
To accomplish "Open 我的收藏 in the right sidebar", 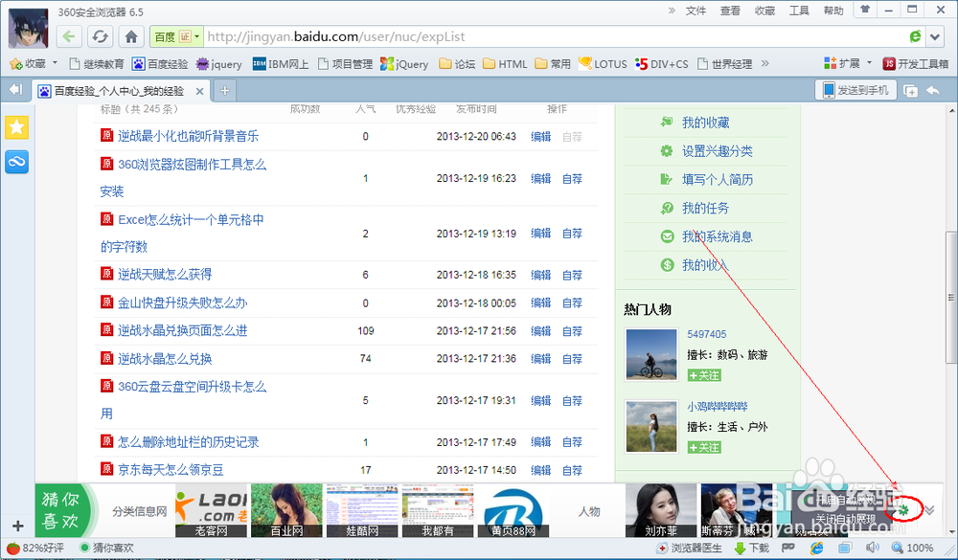I will tap(706, 123).
